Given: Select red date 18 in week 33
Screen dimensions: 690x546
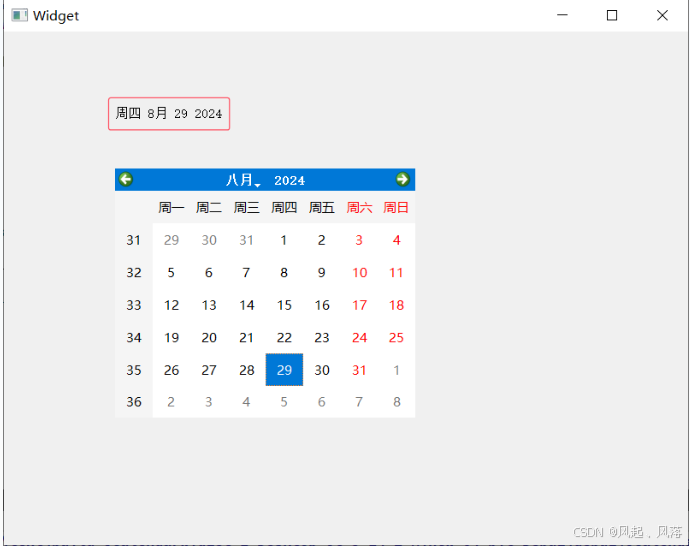Looking at the screenshot, I should (x=396, y=305).
